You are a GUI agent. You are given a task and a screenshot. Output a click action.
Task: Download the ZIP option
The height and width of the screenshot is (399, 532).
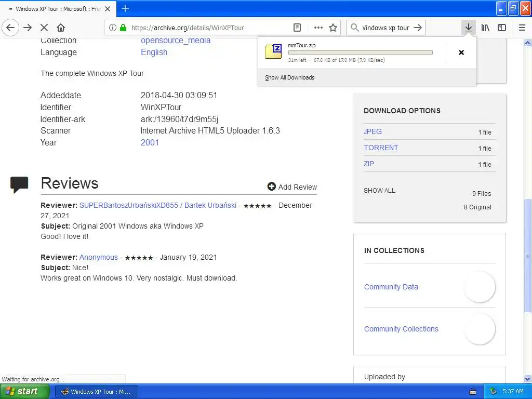pyautogui.click(x=369, y=164)
